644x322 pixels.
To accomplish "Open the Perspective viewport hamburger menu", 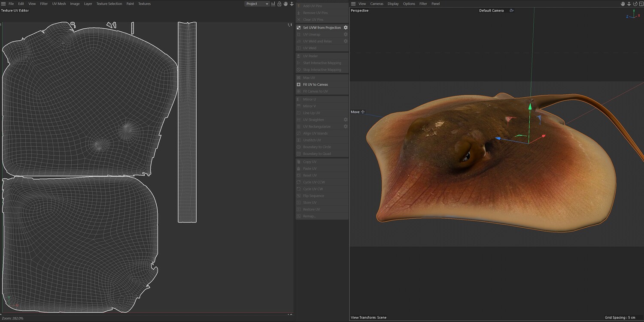I will point(353,4).
